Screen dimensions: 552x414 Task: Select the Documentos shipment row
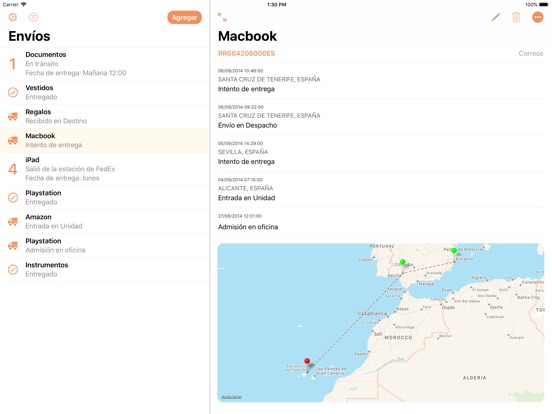tap(105, 64)
